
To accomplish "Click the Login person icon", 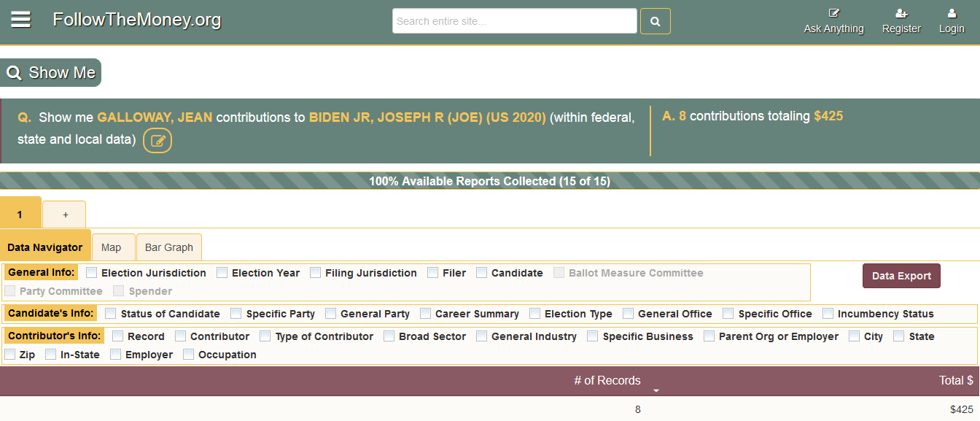I will tap(952, 12).
